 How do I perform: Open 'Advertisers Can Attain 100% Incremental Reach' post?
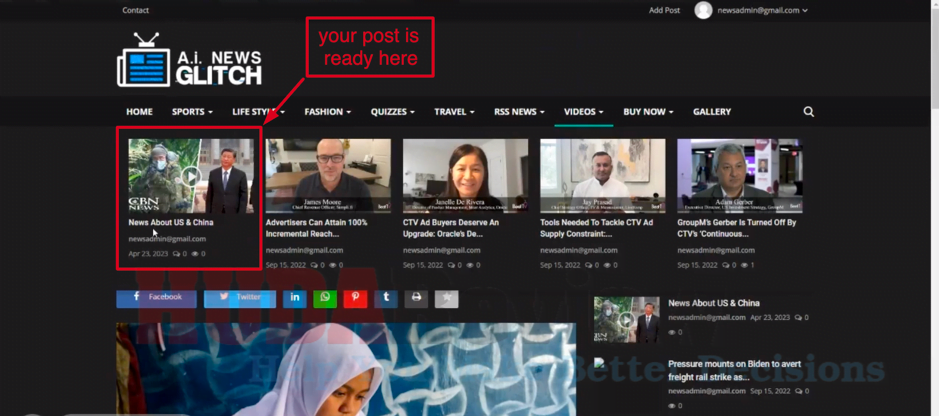317,228
